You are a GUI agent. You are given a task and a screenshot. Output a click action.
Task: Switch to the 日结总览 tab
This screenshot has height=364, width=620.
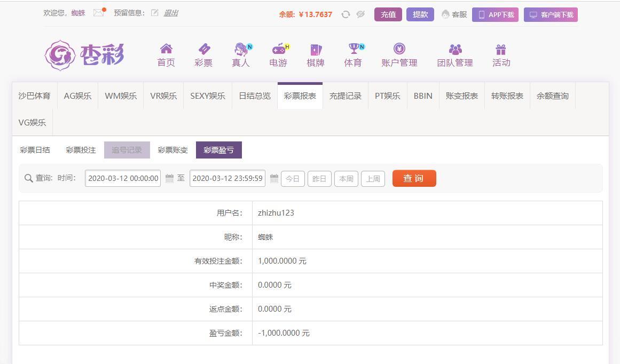[x=255, y=96]
